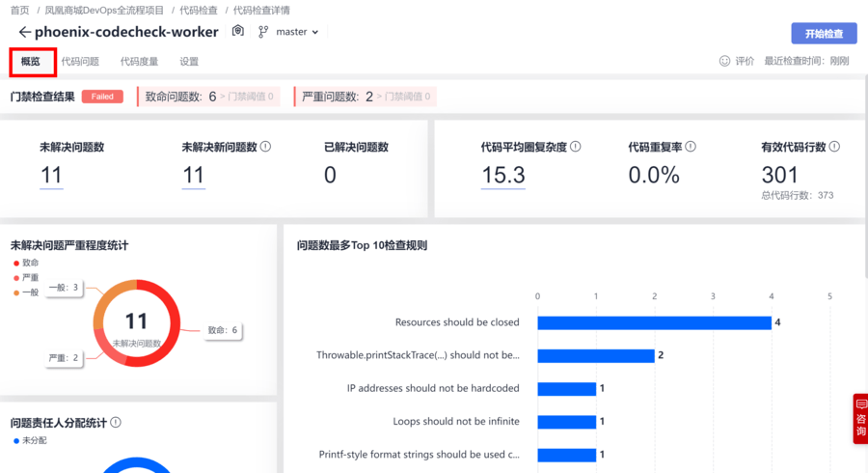This screenshot has width=868, height=473.
Task: Switch to the 概览 tab
Action: [x=31, y=62]
